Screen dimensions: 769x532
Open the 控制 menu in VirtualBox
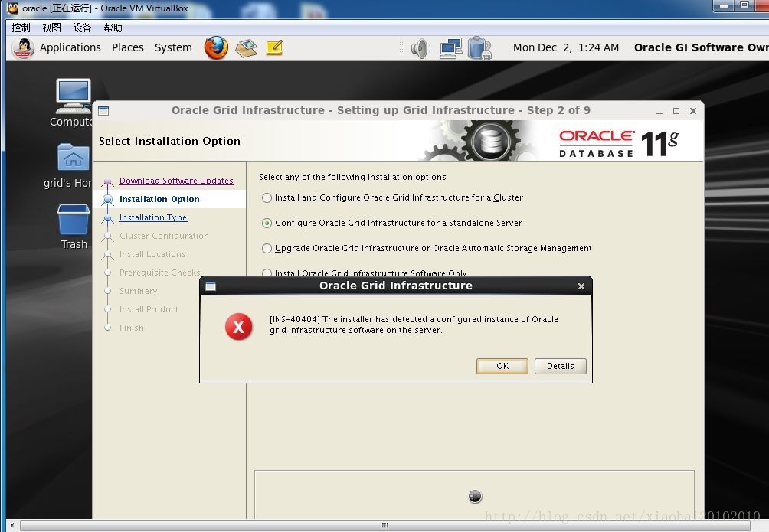[x=21, y=28]
